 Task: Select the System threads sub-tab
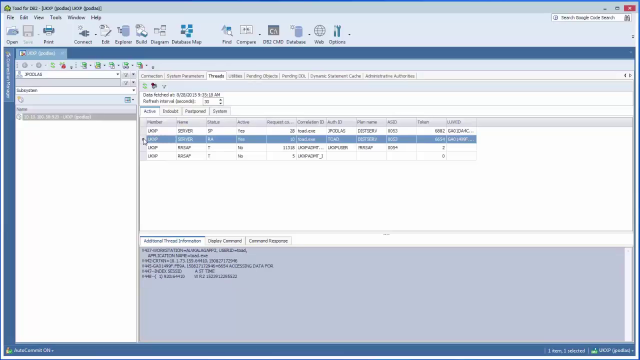point(220,111)
